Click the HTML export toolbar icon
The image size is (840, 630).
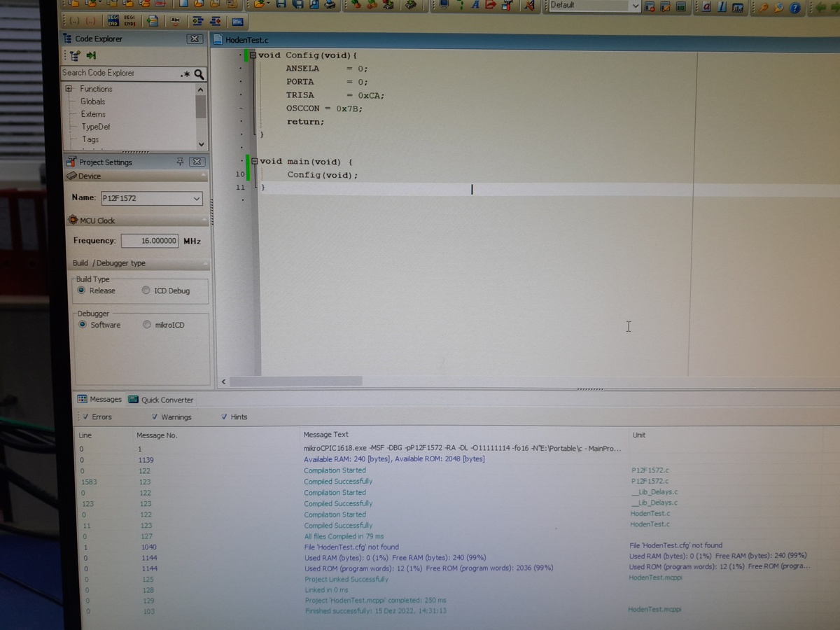pos(237,22)
